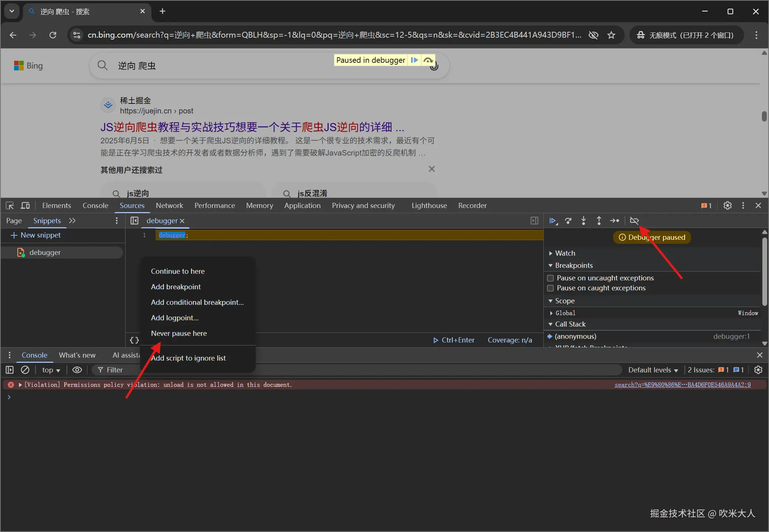This screenshot has width=769, height=532.
Task: Pretty print code with curly braces icon
Action: click(x=134, y=340)
